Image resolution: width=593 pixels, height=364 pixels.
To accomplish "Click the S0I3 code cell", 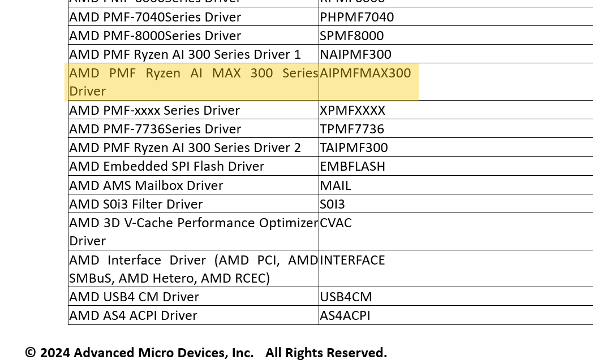I will [332, 204].
